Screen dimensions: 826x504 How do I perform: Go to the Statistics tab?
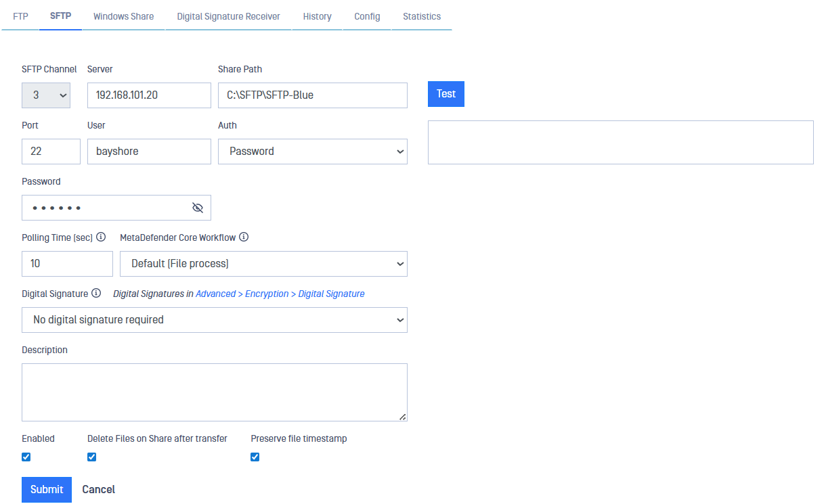421,16
